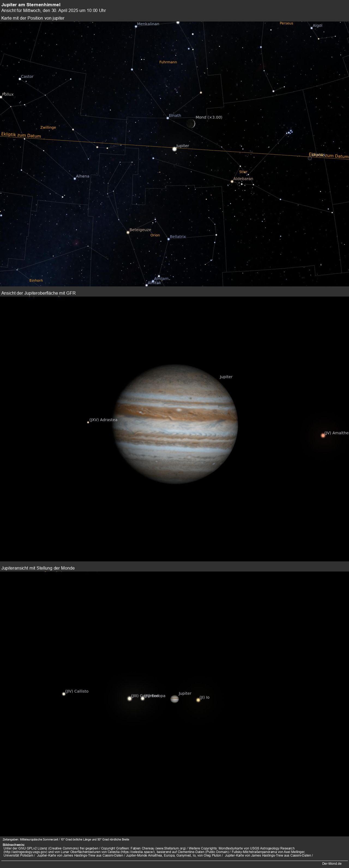Click the "(JIV) Callisto" moon label
The width and height of the screenshot is (349, 868).
(x=77, y=691)
